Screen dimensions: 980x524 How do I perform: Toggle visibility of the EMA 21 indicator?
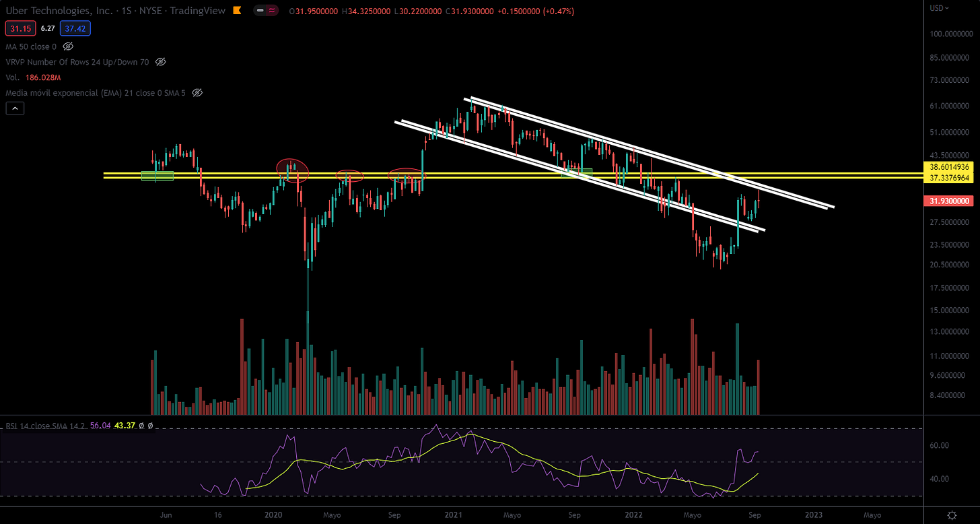point(197,92)
